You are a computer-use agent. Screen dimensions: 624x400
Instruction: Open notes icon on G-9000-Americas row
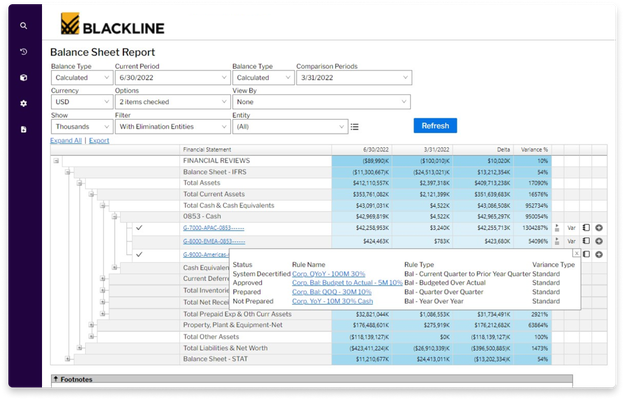pyautogui.click(x=586, y=254)
